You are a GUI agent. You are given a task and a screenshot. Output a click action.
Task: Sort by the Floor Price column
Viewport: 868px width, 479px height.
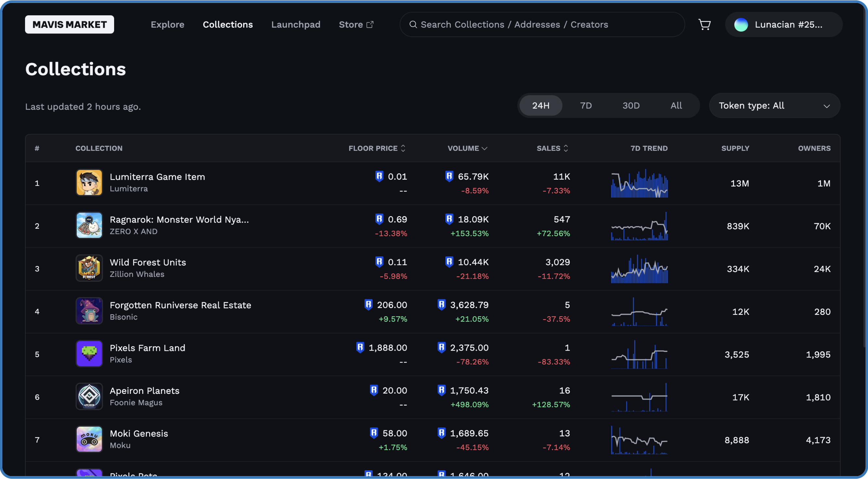[377, 148]
